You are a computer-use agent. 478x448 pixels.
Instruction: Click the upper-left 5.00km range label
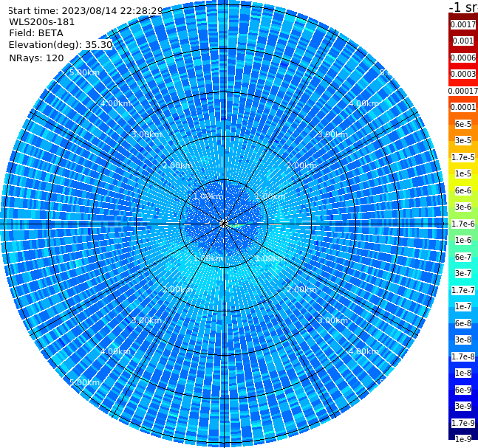pyautogui.click(x=84, y=72)
